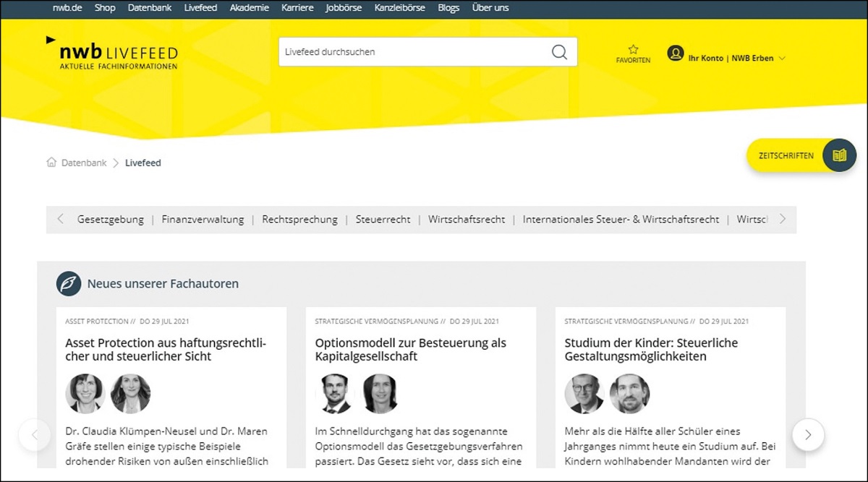The height and width of the screenshot is (482, 868).
Task: Click the feather icon beside Neues unserer Fachautoren
Action: coord(69,284)
